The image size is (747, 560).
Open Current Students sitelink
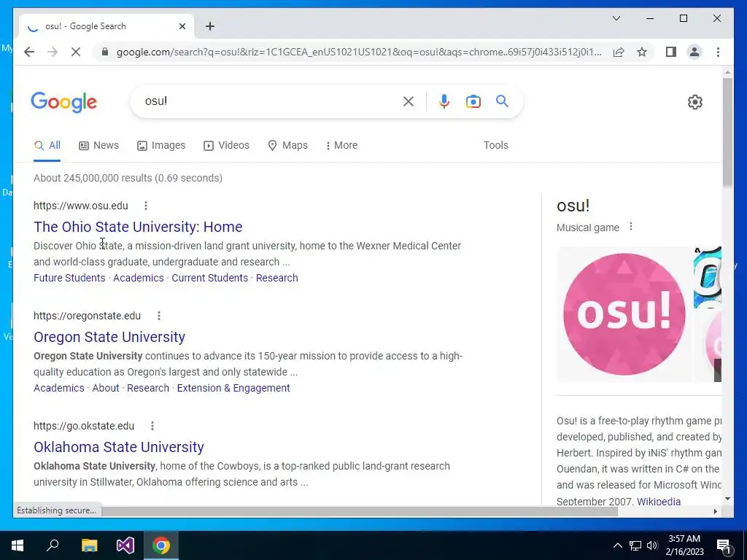209,278
